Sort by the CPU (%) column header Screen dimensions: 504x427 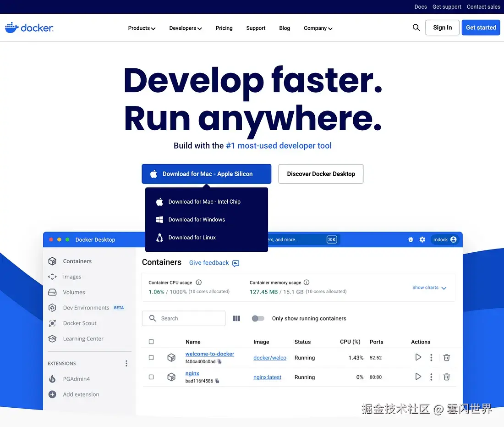pos(350,342)
